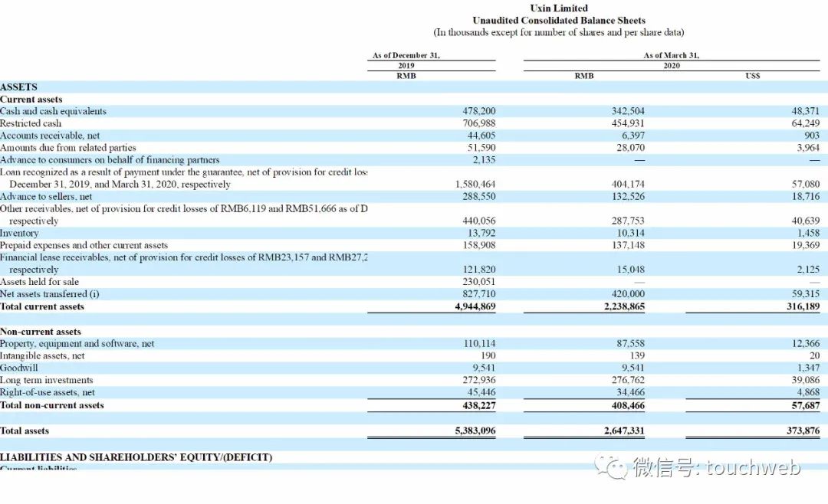
Task: Select value 2,135
Action: pyautogui.click(x=485, y=160)
